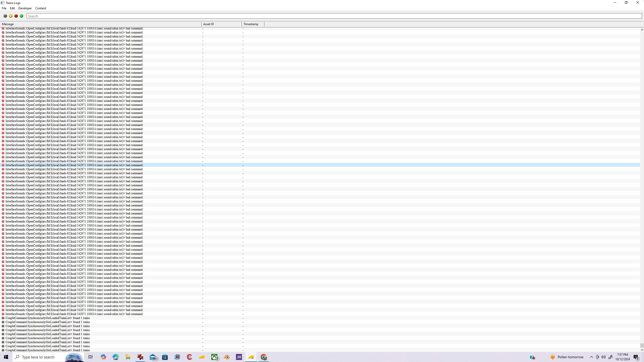The width and height of the screenshot is (644, 362).
Task: Toggle the yellow warning filter circle
Action: (x=11, y=16)
